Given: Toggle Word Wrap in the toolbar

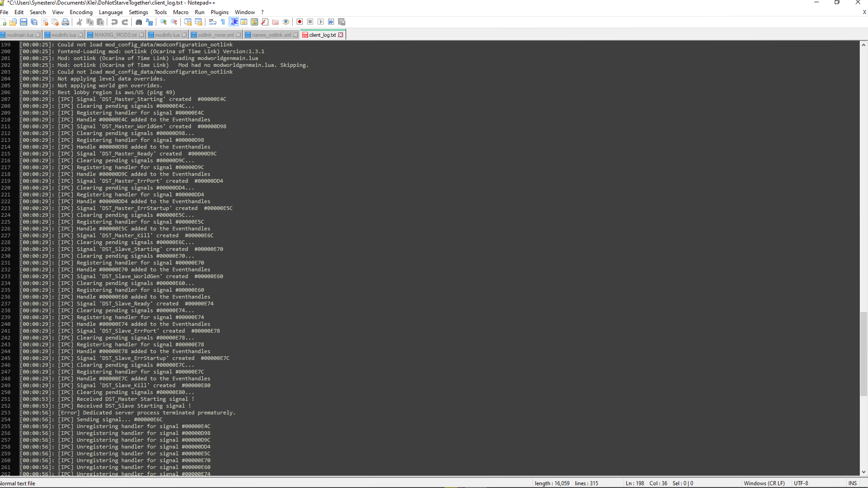Looking at the screenshot, I should [212, 22].
